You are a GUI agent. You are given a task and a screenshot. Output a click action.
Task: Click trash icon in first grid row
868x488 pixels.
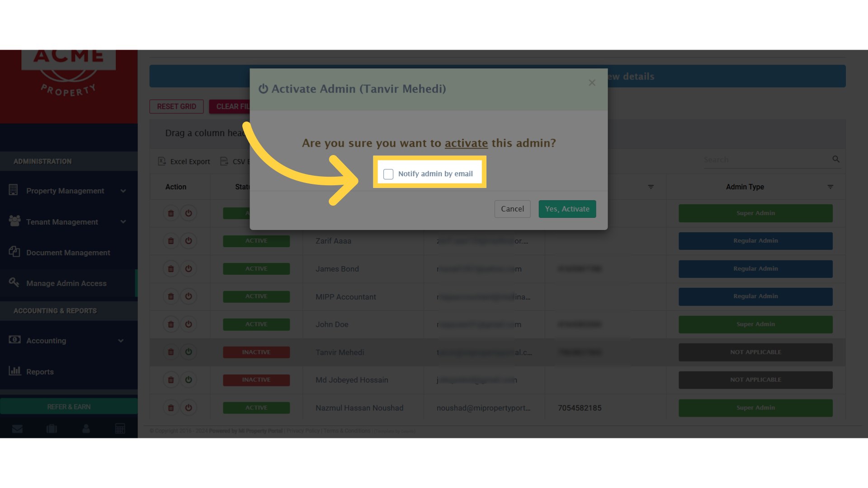171,213
